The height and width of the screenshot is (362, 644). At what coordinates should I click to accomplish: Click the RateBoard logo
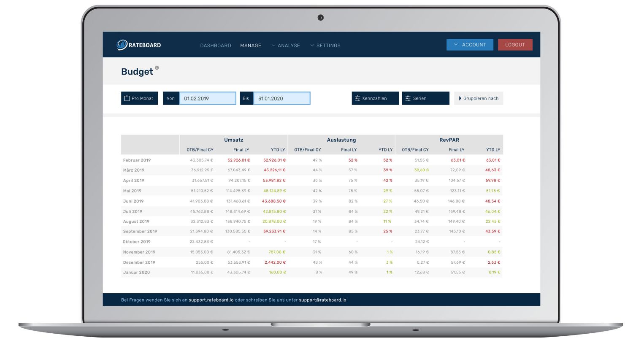click(139, 45)
